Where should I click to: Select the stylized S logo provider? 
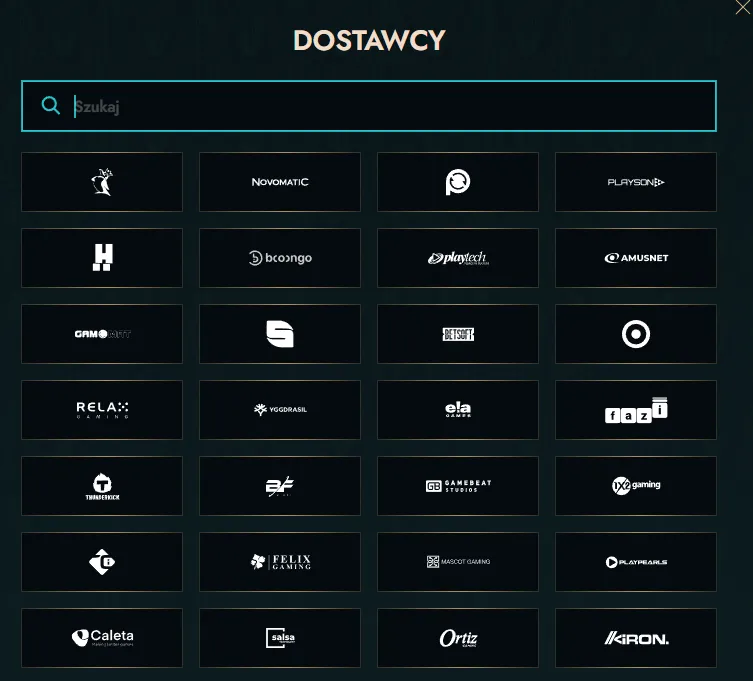(280, 334)
